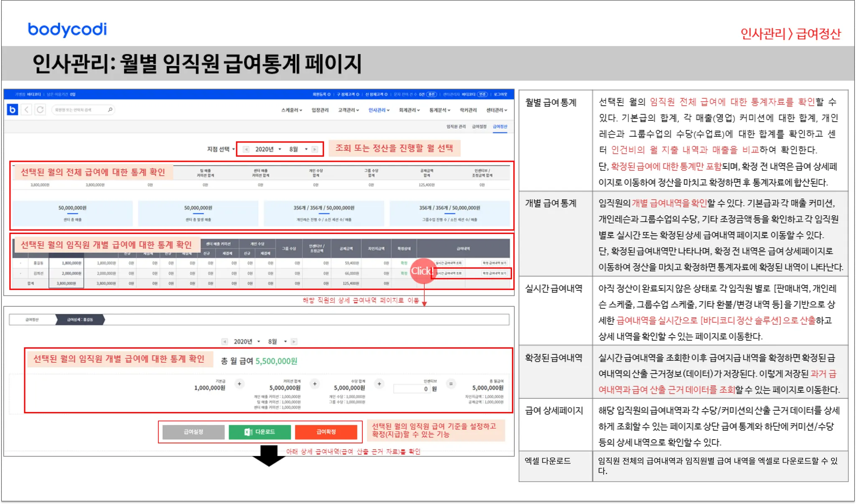Switch to the 임직원 관리 sub-tab
The width and height of the screenshot is (856, 504).
[x=456, y=126]
